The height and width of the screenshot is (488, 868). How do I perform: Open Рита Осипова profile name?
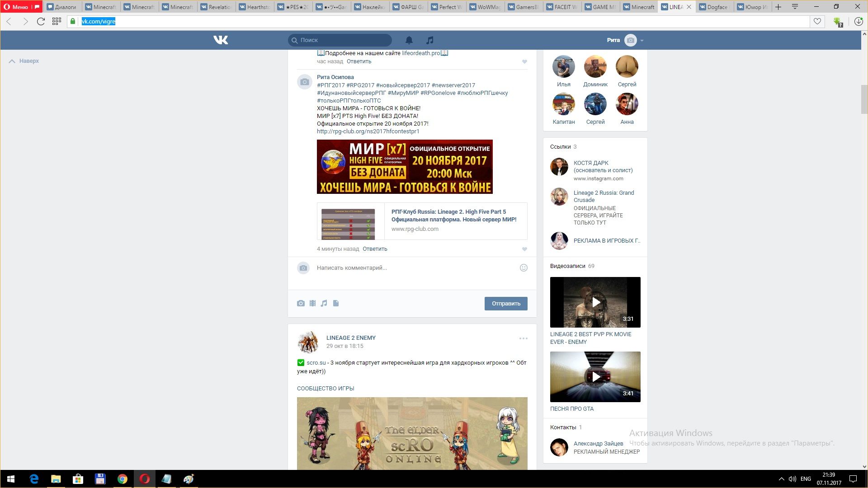[335, 77]
